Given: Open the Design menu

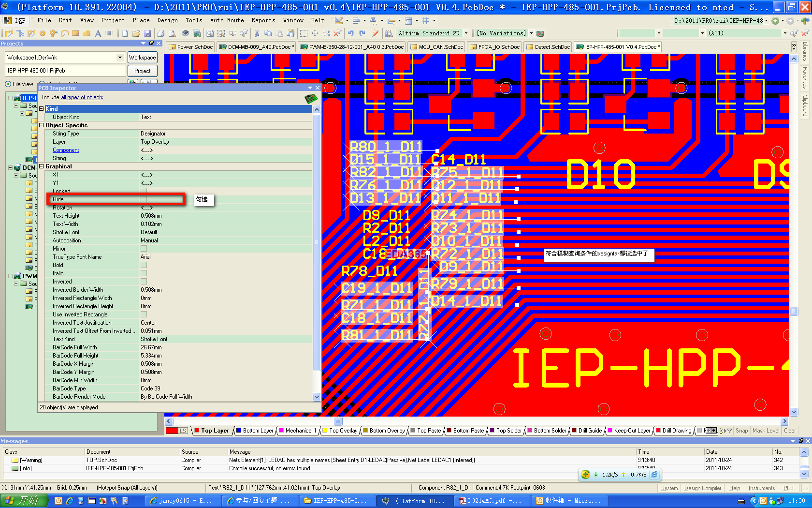Looking at the screenshot, I should click(x=167, y=20).
